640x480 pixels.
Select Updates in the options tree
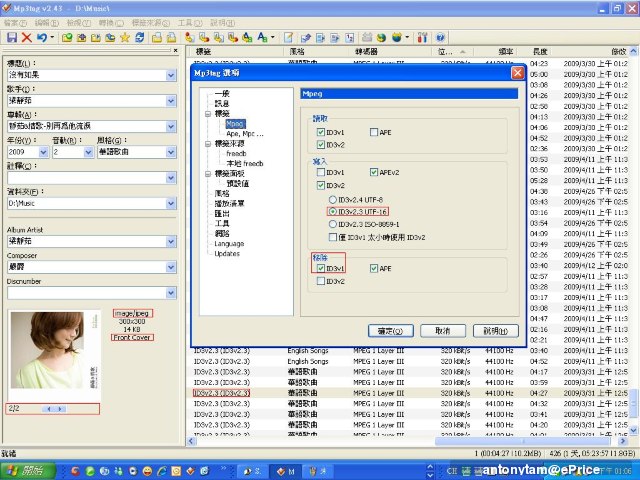pos(227,253)
